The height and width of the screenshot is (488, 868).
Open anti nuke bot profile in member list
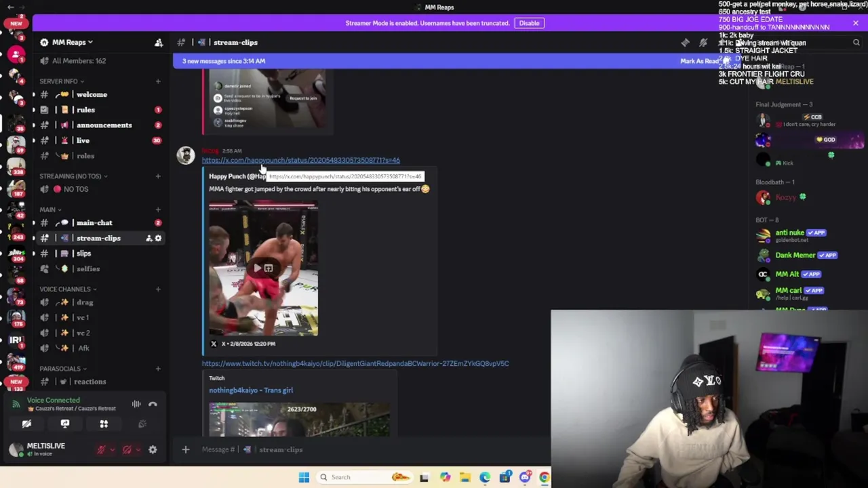pyautogui.click(x=807, y=235)
